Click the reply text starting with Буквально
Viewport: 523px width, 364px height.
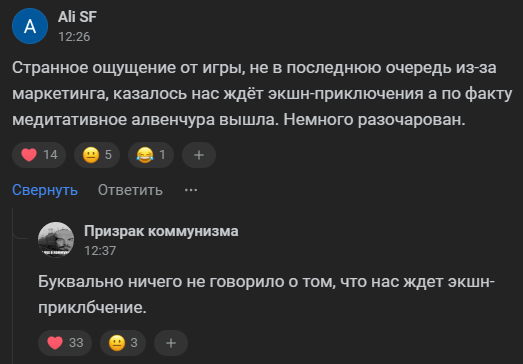point(266,295)
